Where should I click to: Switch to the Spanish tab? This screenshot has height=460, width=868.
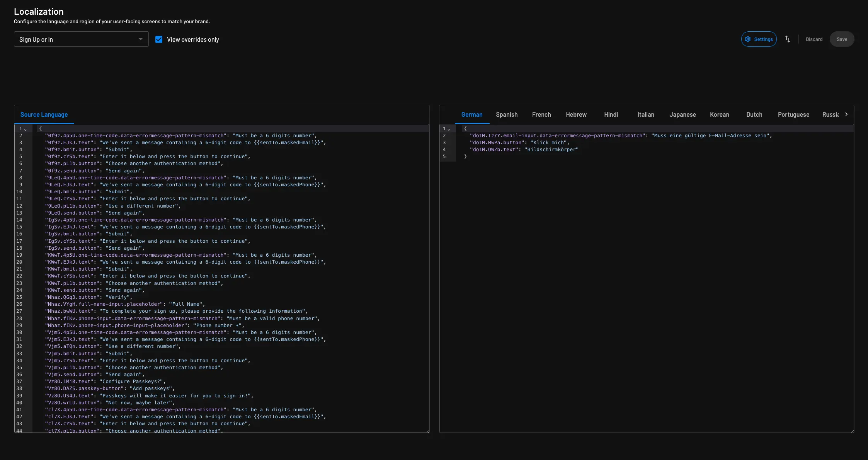[x=507, y=114]
